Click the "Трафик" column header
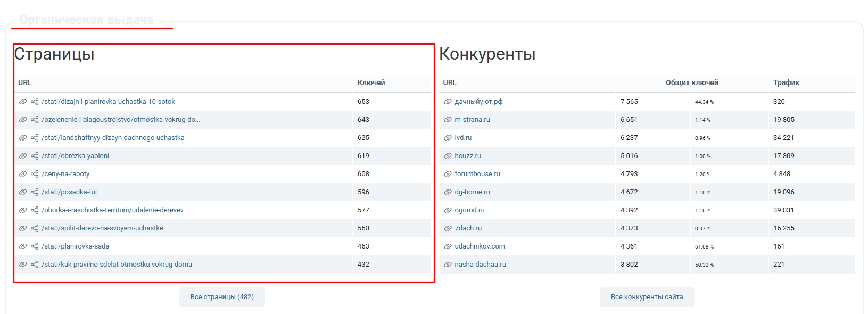Screen dimensions: 868x314 [786, 82]
